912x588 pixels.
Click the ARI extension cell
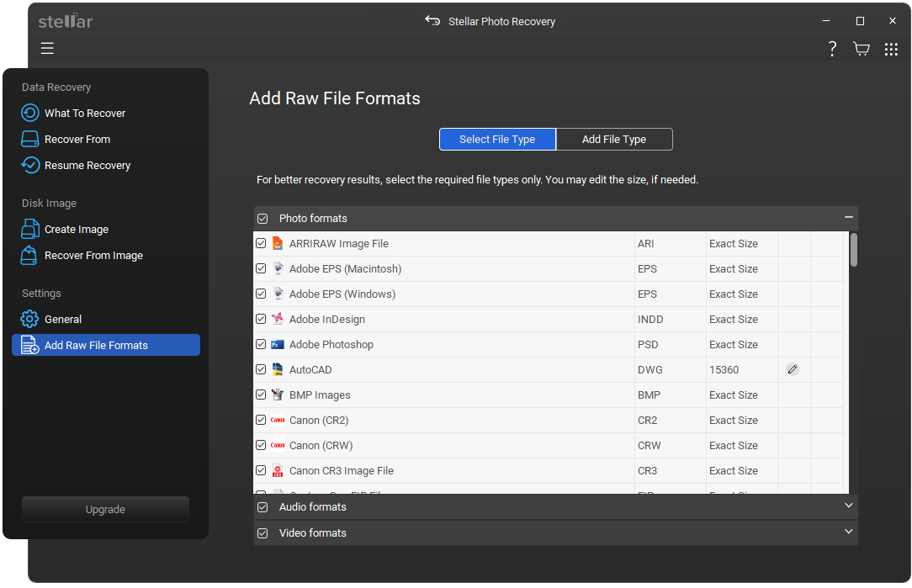tap(670, 243)
